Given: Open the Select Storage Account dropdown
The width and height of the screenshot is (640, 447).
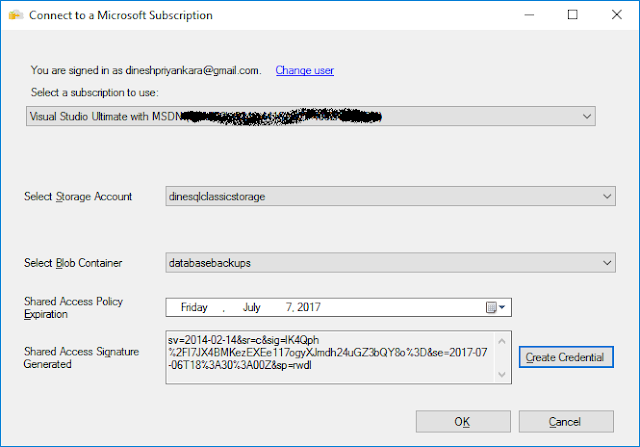Looking at the screenshot, I should pos(607,197).
